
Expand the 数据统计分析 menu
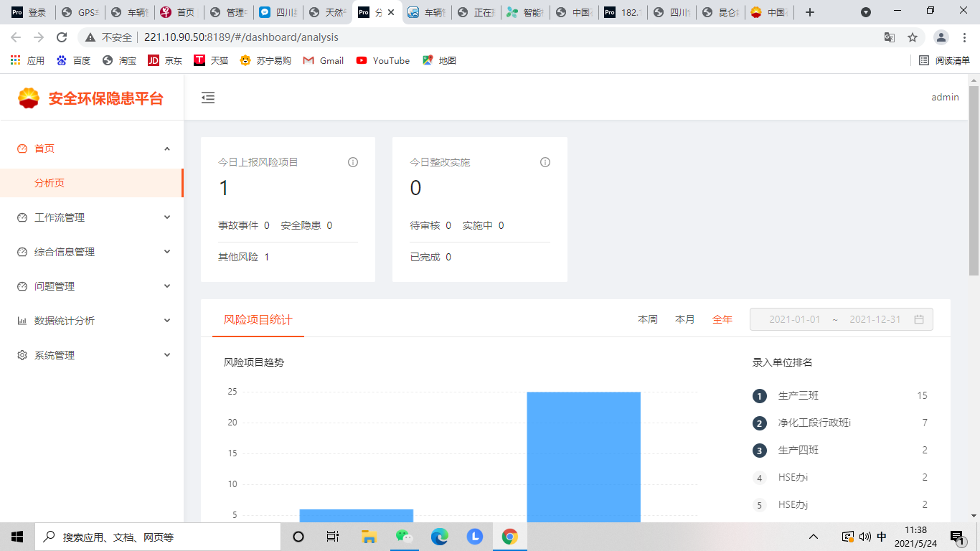click(x=167, y=321)
